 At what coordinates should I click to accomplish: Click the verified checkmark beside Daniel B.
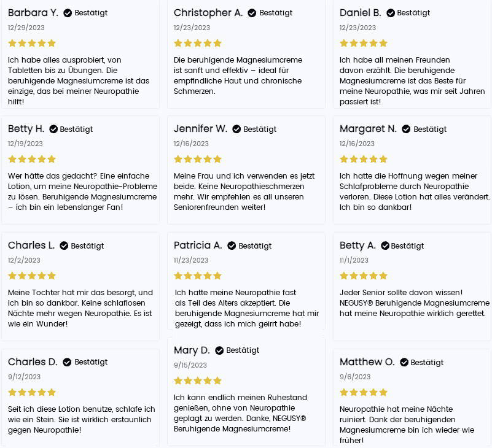[x=391, y=13]
